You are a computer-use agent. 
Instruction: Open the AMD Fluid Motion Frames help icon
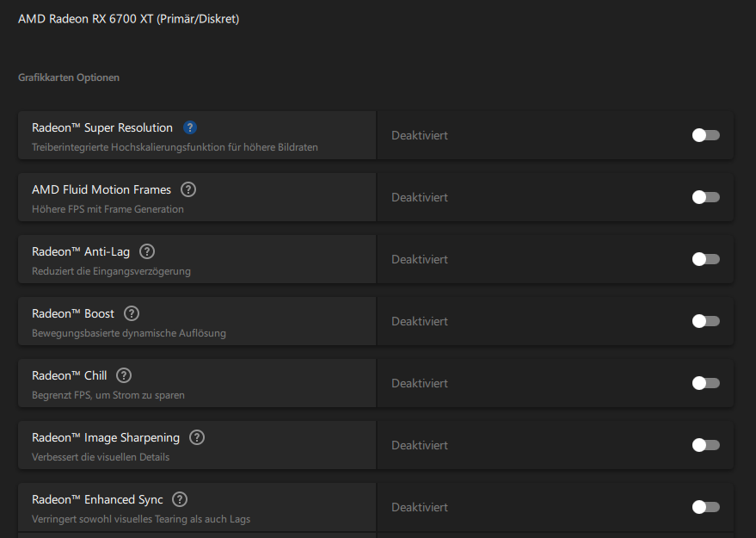click(x=188, y=189)
